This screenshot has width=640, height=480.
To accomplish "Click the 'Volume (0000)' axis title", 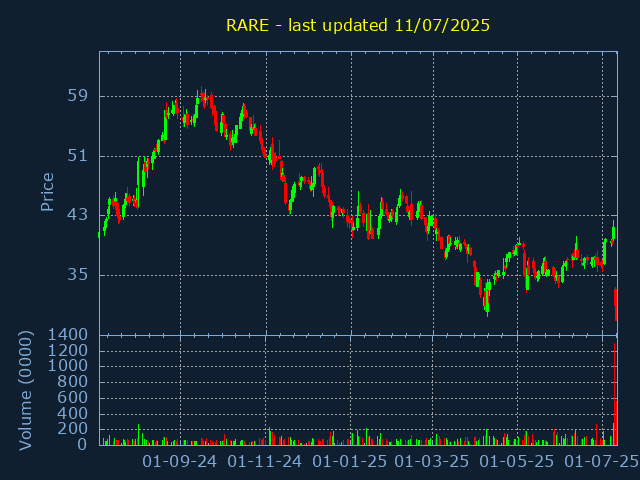I will 25,391.
